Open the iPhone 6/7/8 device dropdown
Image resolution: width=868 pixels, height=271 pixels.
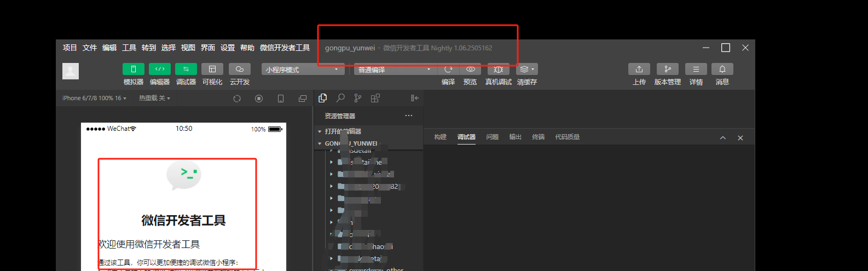(94, 99)
